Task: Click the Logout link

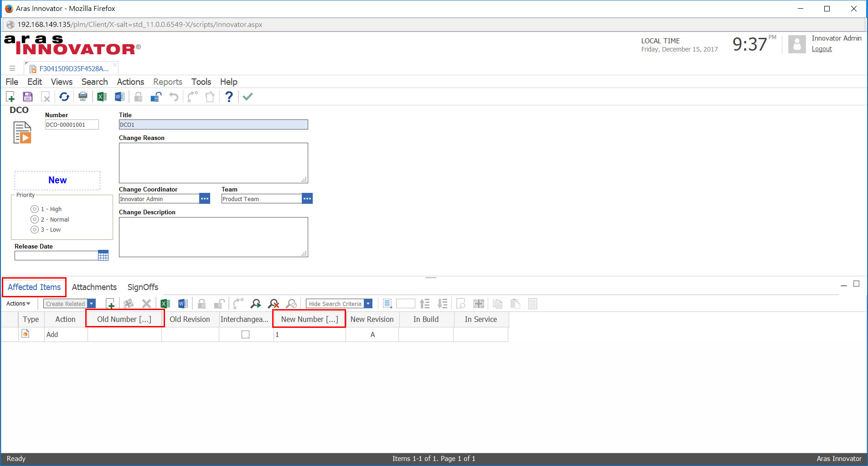Action: [x=821, y=49]
